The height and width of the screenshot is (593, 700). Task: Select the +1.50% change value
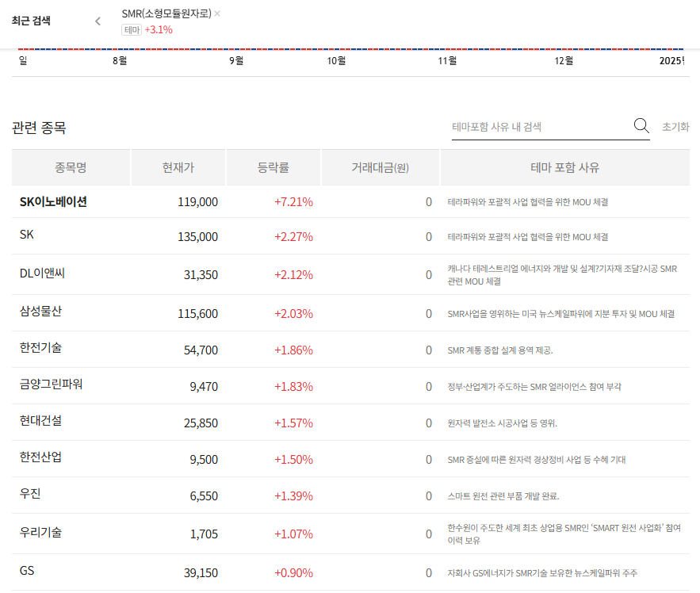pos(293,460)
